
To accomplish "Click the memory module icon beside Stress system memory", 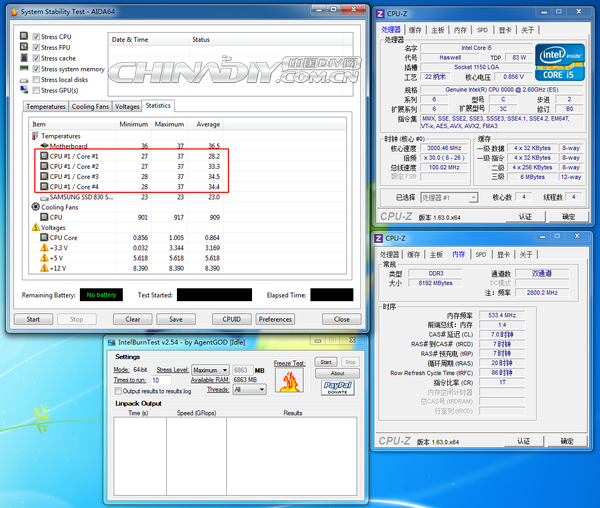I will (x=24, y=68).
